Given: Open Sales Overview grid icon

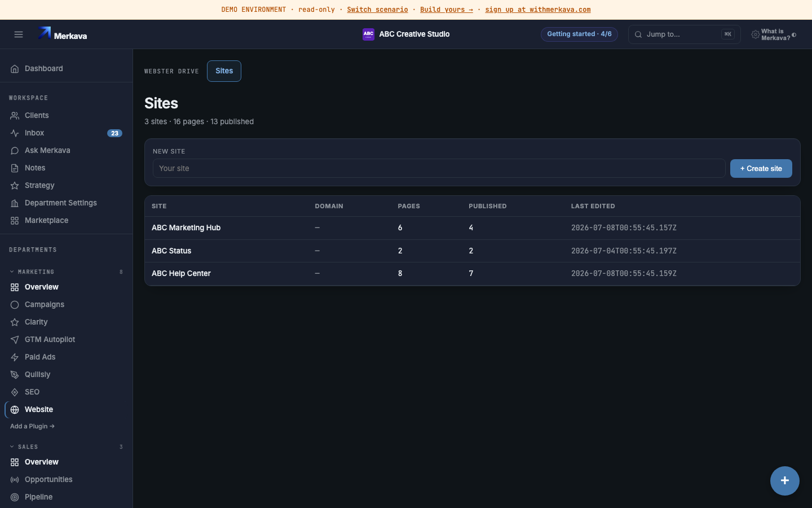Looking at the screenshot, I should point(15,462).
